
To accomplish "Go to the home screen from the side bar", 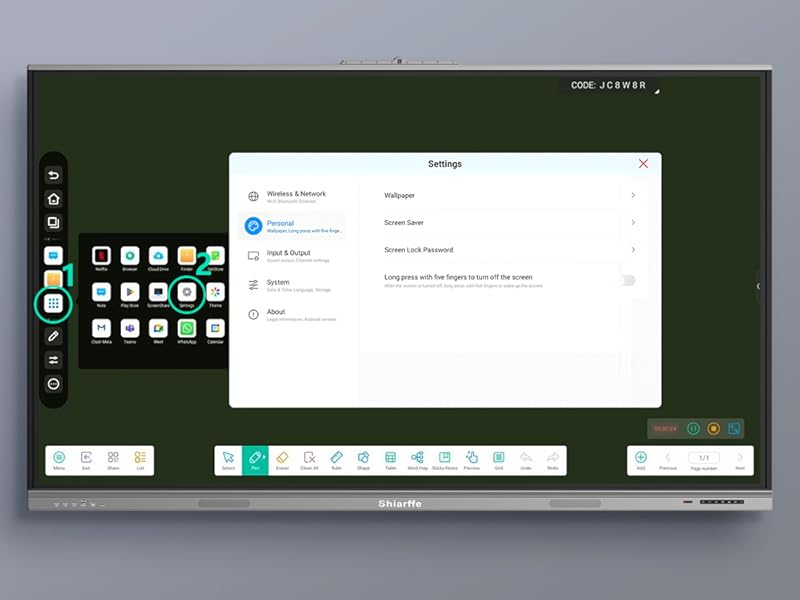I will point(54,199).
